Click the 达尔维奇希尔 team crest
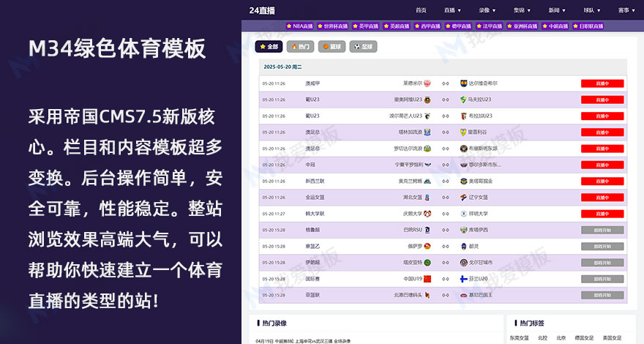 click(463, 83)
